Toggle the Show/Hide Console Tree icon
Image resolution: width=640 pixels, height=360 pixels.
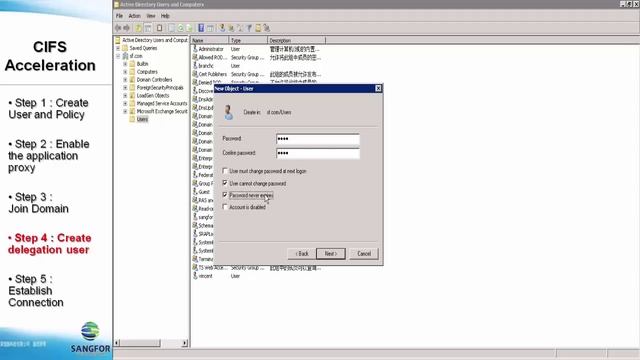(x=148, y=28)
